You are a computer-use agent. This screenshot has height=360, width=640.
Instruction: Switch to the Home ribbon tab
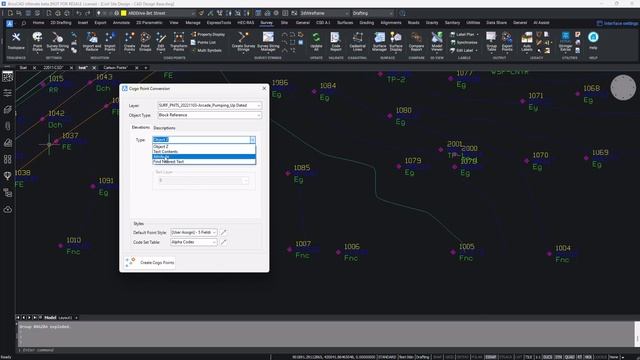click(x=38, y=23)
